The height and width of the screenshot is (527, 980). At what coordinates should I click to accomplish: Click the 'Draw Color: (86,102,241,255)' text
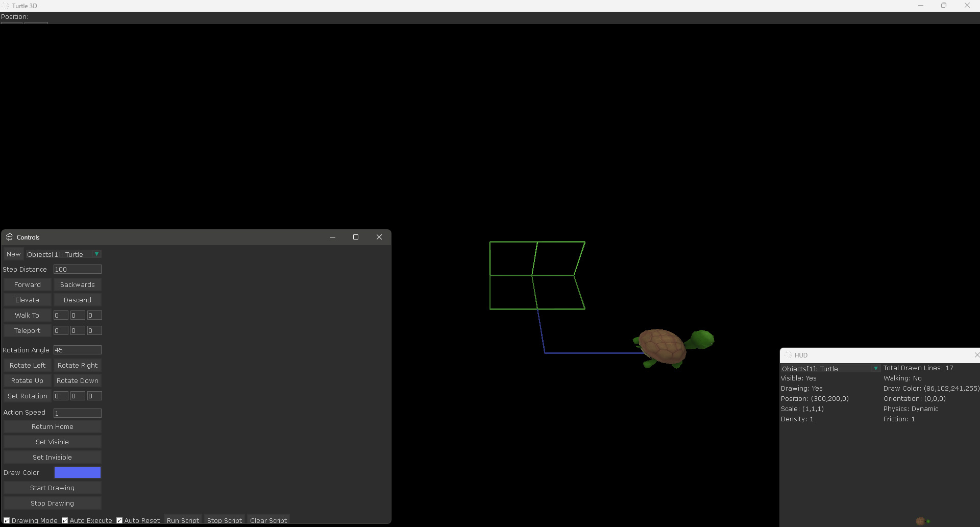tap(932, 389)
